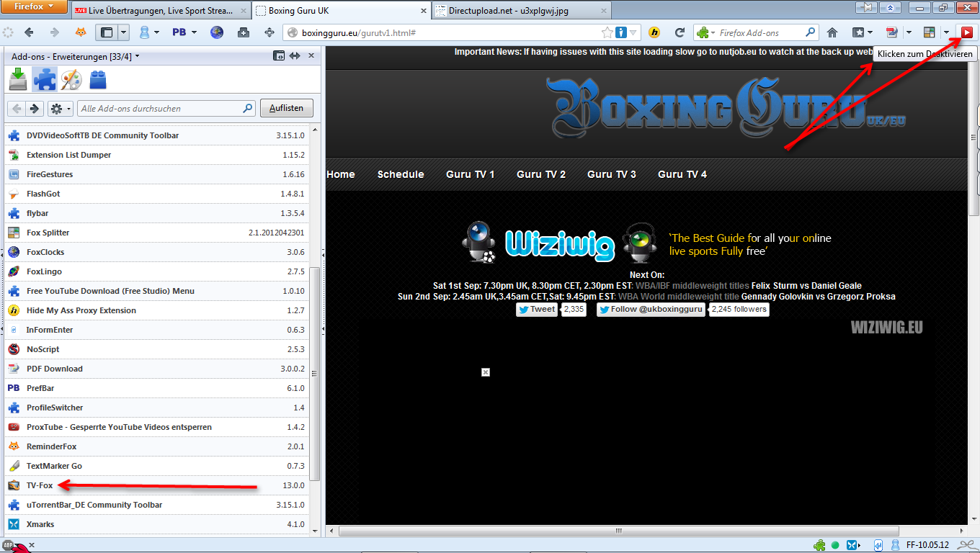Click the Hide My Ass proxy toolbar icon
This screenshot has width=980, height=553.
(654, 32)
